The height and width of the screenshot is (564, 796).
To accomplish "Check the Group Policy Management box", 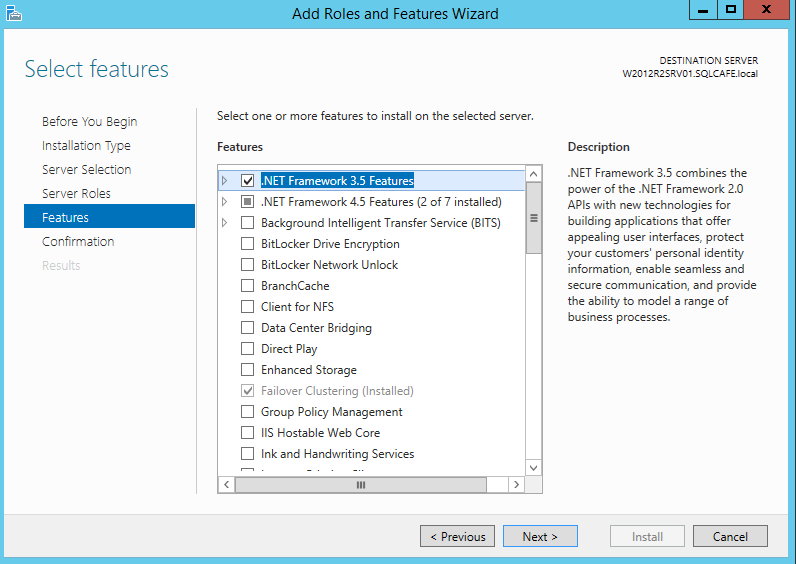I will click(x=248, y=412).
